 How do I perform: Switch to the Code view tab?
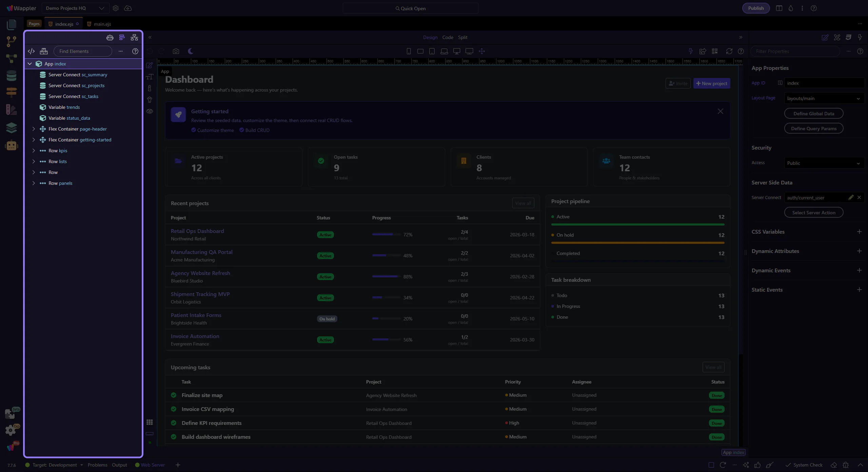point(448,37)
